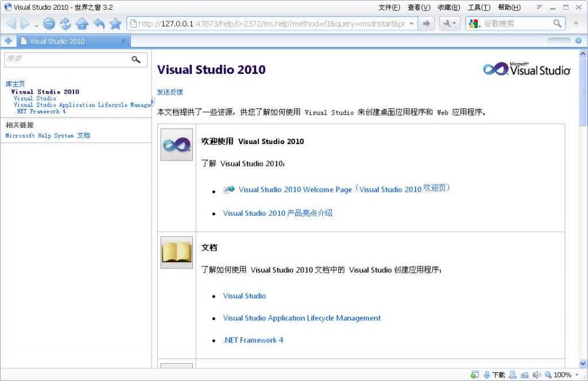Click the blue folder-like icon in status bar
The width and height of the screenshot is (588, 381).
pos(525,375)
